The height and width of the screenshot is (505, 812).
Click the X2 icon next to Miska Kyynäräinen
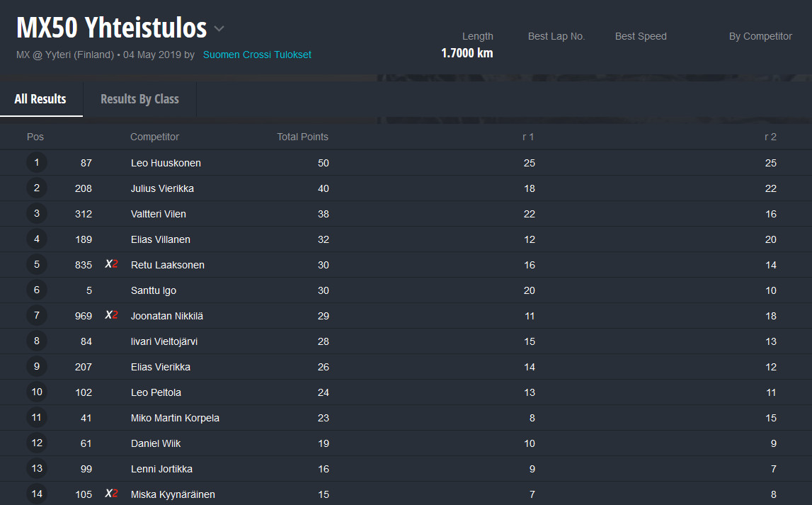point(111,494)
